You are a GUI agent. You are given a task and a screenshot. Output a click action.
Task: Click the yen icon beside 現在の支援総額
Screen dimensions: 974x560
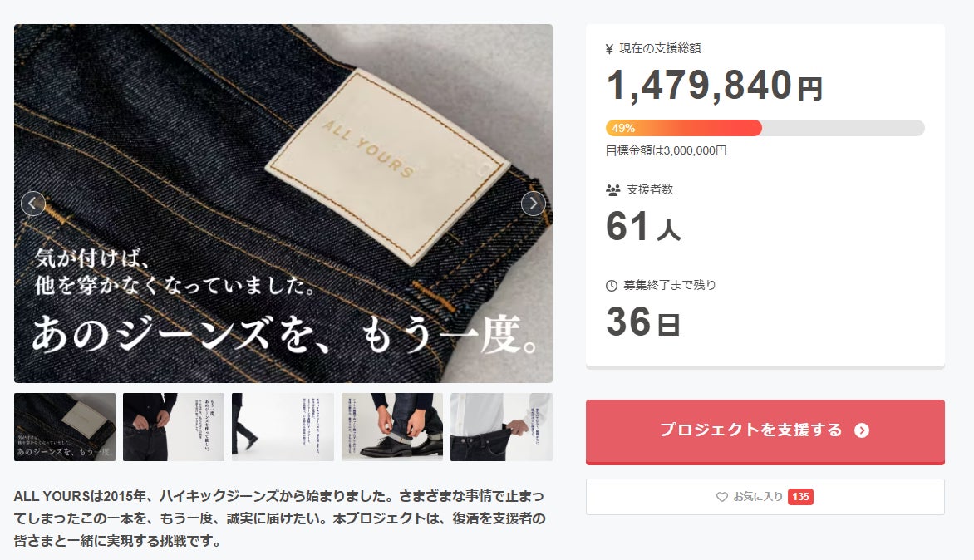[x=609, y=48]
